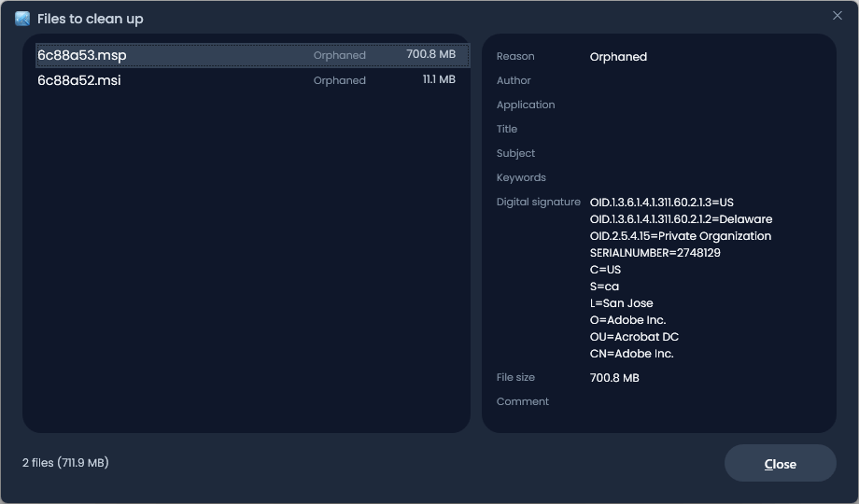Screen dimensions: 859x504
Task: Click the Comment field label
Action: pyautogui.click(x=522, y=402)
